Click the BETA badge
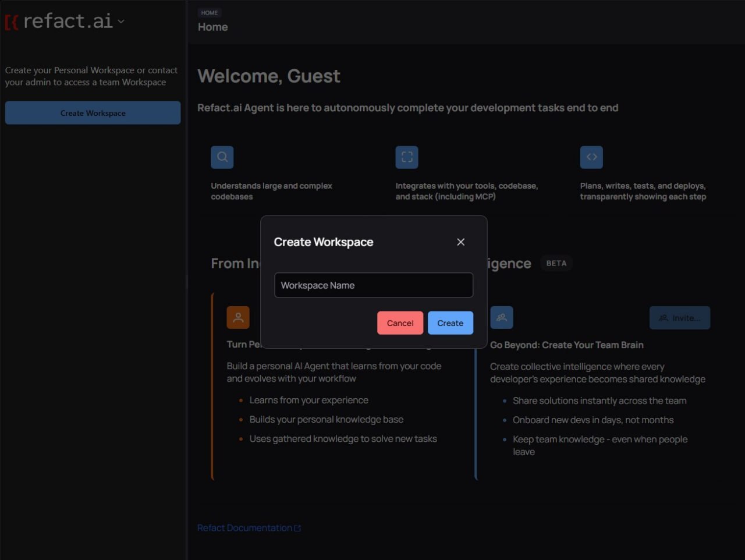 (556, 263)
